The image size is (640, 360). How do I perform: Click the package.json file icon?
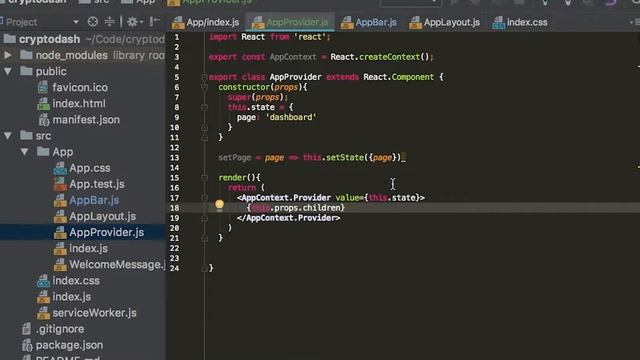(27, 345)
